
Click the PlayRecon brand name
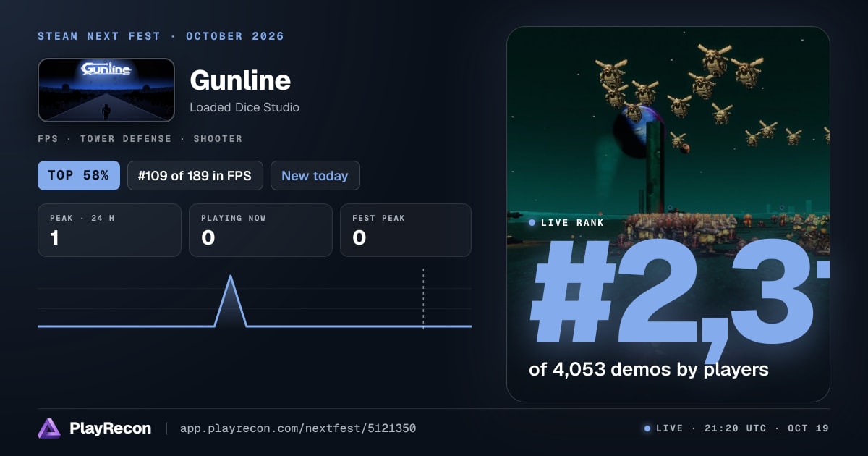coord(111,428)
